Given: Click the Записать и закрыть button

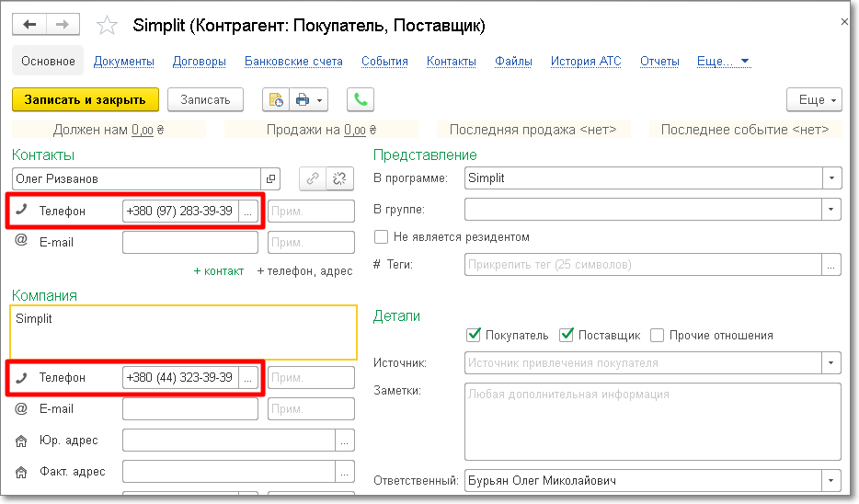Looking at the screenshot, I should (86, 99).
